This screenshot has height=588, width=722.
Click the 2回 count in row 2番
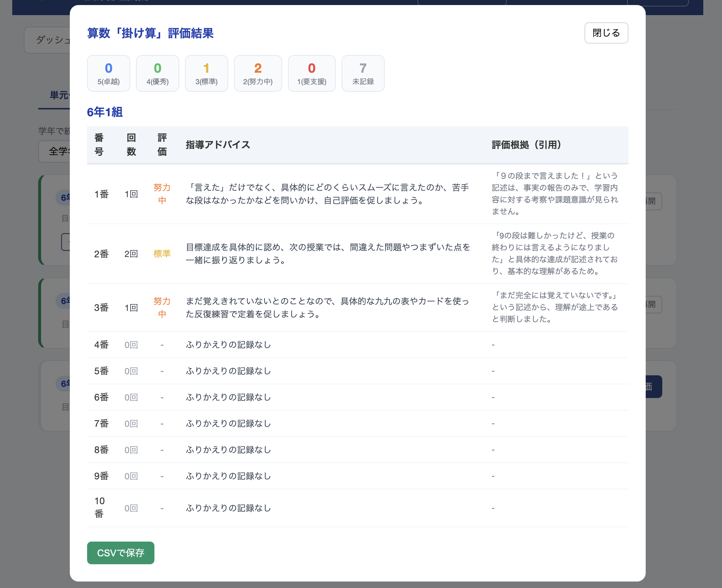click(x=131, y=254)
